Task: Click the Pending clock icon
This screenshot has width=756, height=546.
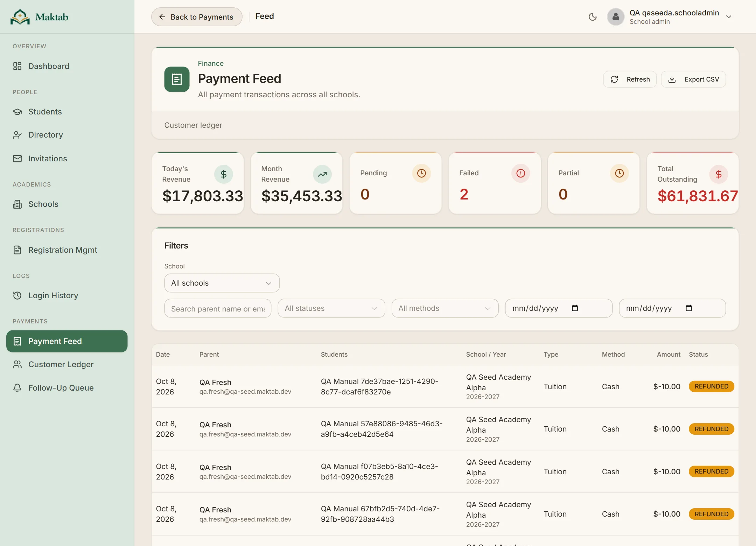Action: click(421, 173)
